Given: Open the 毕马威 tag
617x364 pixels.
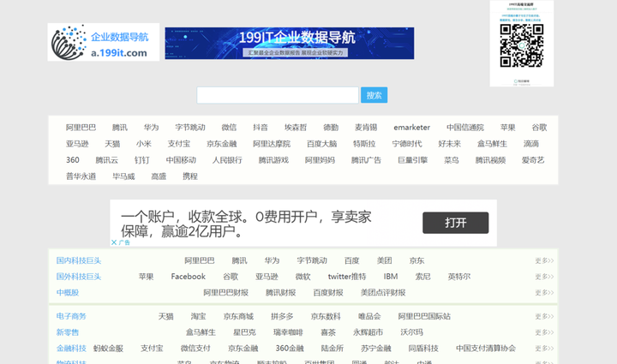Looking at the screenshot, I should 123,176.
